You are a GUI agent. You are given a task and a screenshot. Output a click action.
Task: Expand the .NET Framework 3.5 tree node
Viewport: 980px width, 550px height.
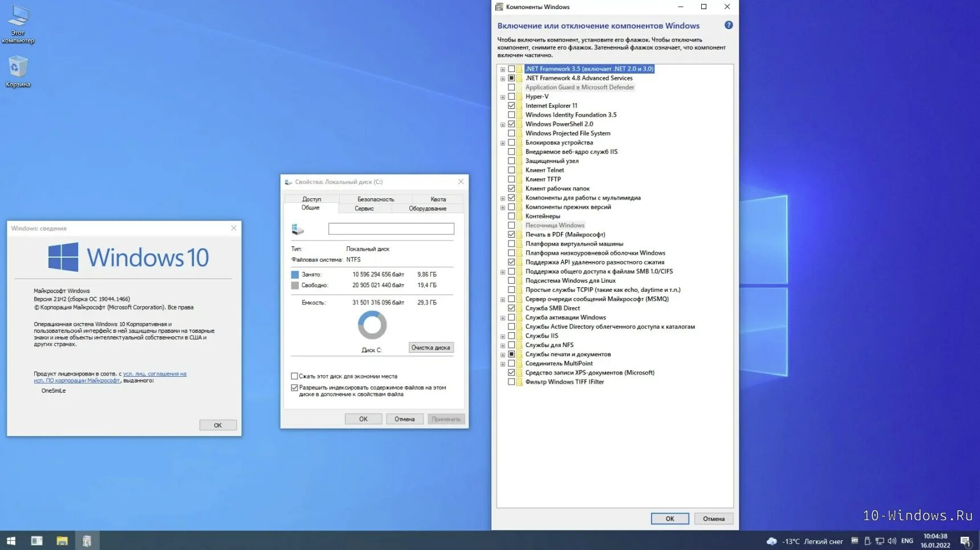coord(503,70)
